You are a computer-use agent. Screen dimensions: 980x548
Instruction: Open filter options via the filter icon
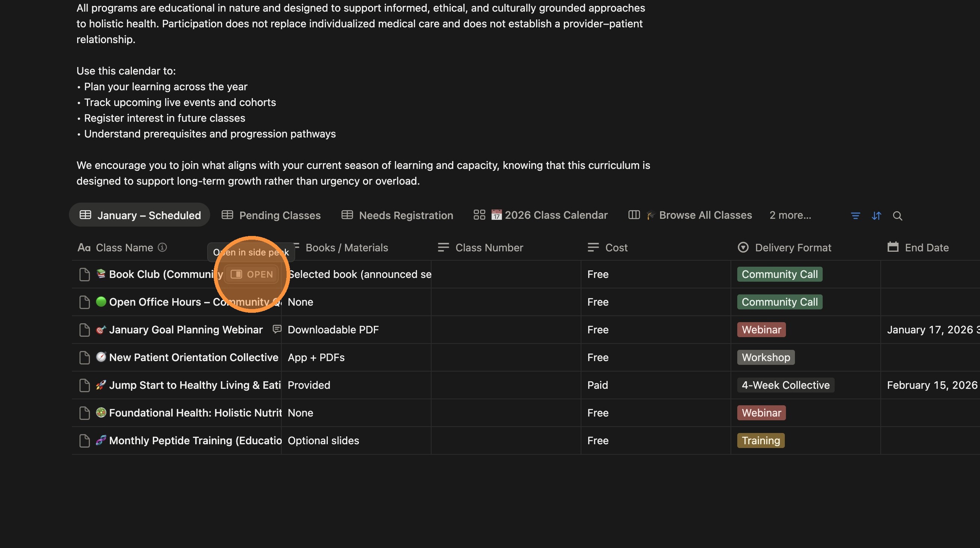click(x=855, y=216)
